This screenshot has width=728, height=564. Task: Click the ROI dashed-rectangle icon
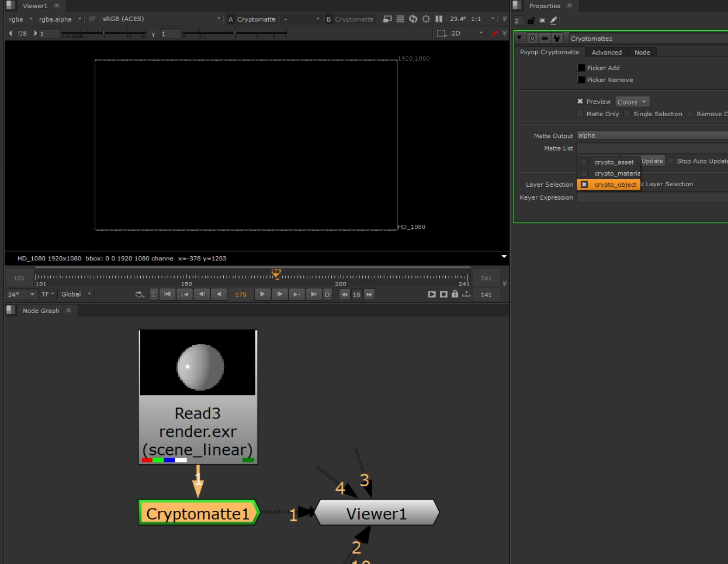pos(441,33)
